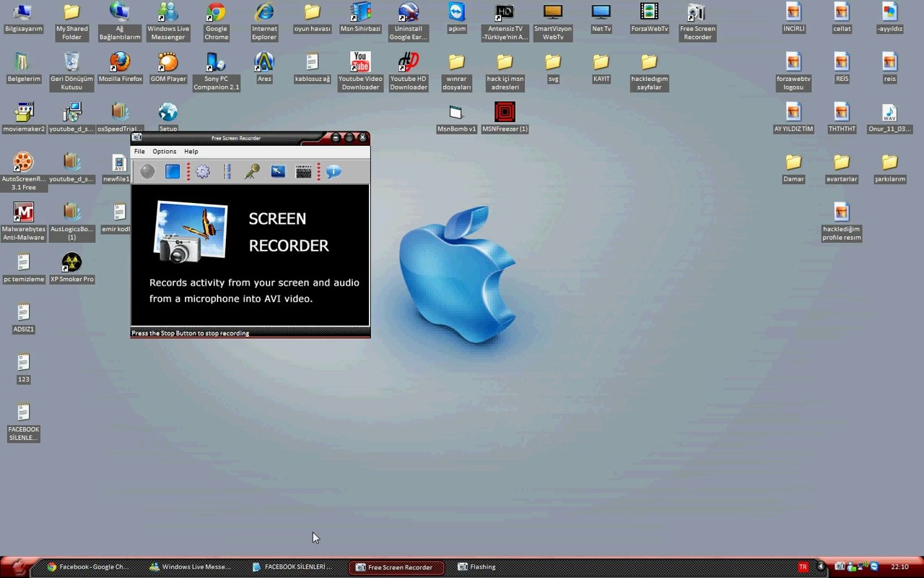Click the video clapboard toolbar icon
The height and width of the screenshot is (578, 924).
point(304,171)
